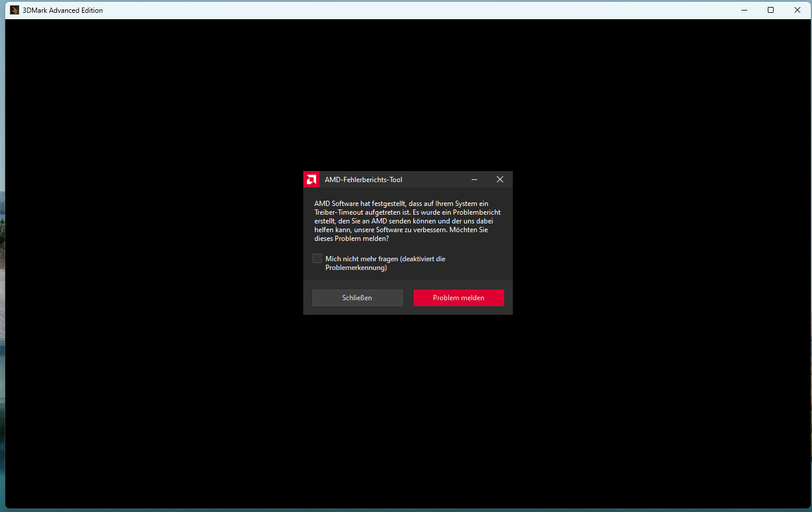Click the red Problem melden button

[x=459, y=298]
